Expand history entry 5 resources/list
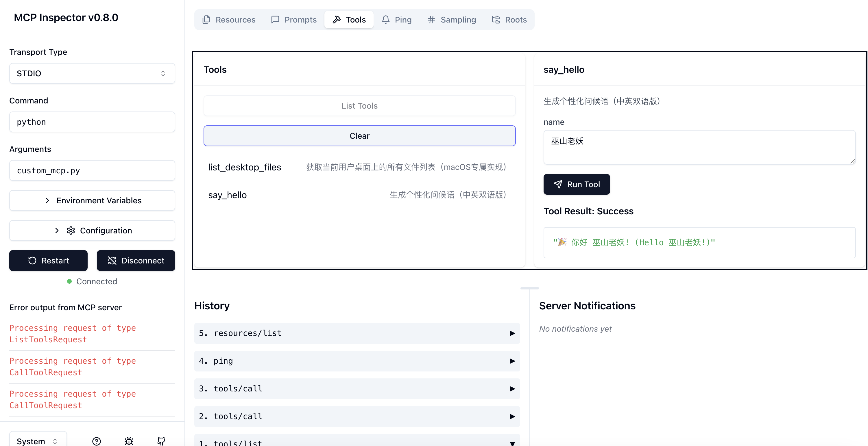Viewport: 868px width, 446px height. pyautogui.click(x=357, y=333)
